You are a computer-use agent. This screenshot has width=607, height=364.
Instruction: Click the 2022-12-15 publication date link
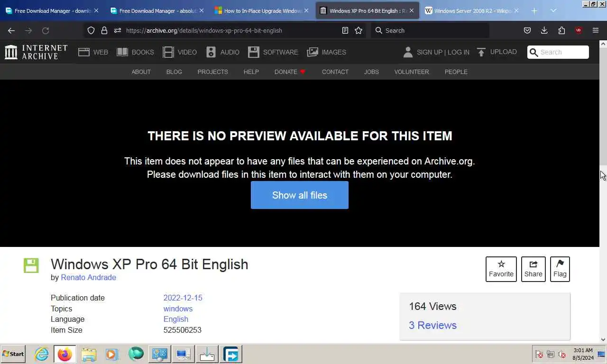point(183,298)
